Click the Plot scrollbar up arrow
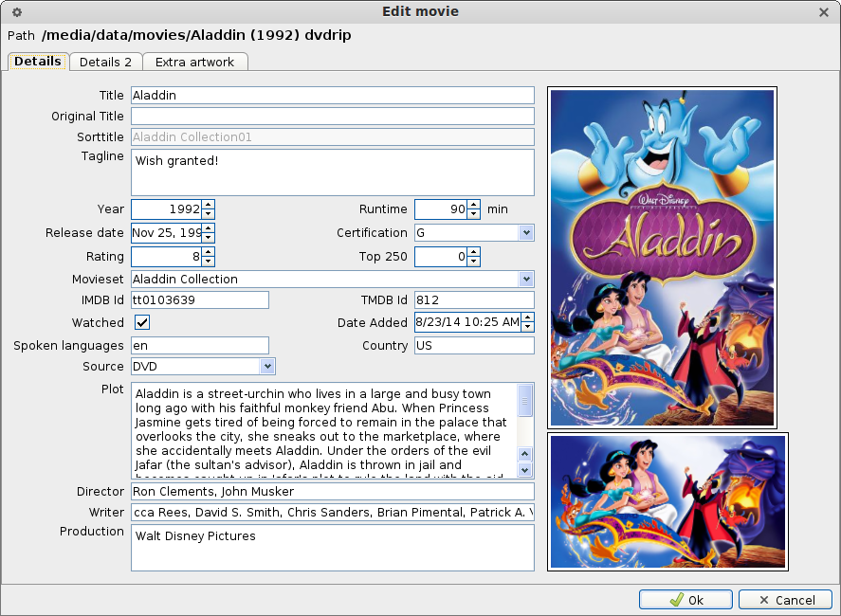Viewport: 841px width, 616px height. (525, 454)
